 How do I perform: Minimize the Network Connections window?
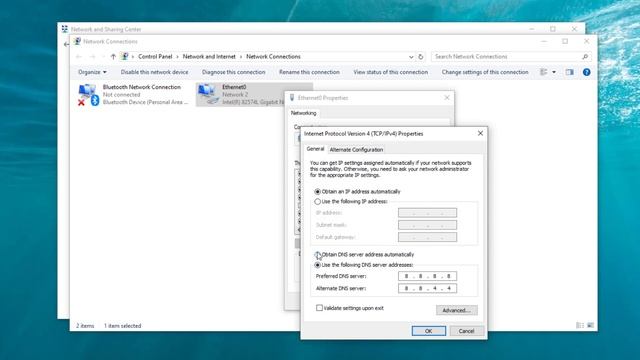click(x=544, y=41)
